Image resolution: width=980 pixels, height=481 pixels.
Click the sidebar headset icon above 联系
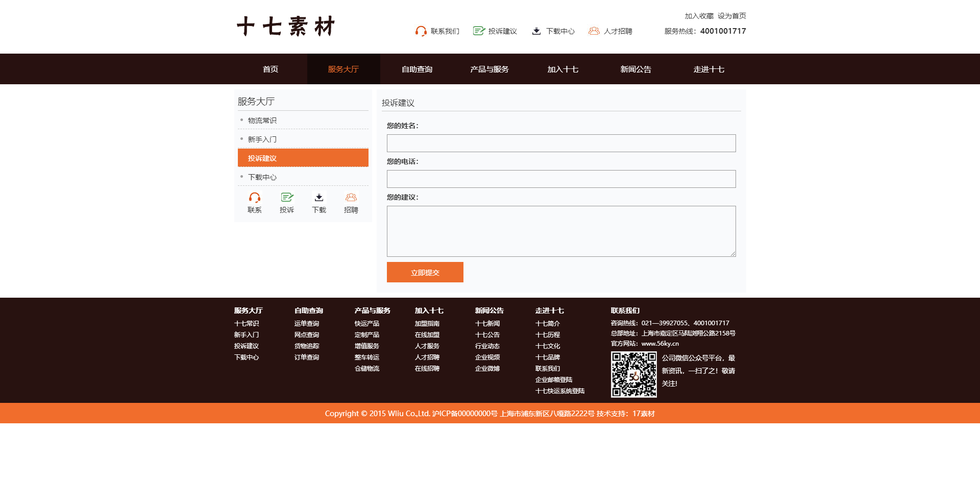tap(254, 198)
